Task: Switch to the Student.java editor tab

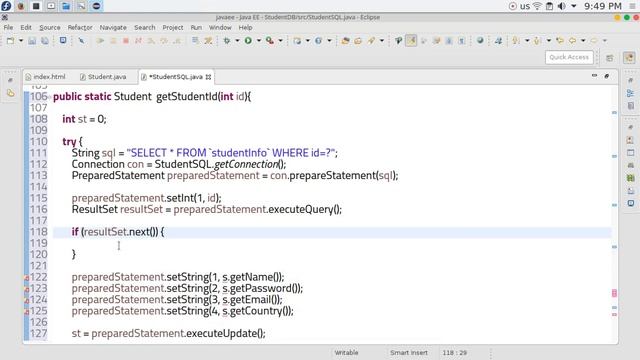Action: (103, 77)
